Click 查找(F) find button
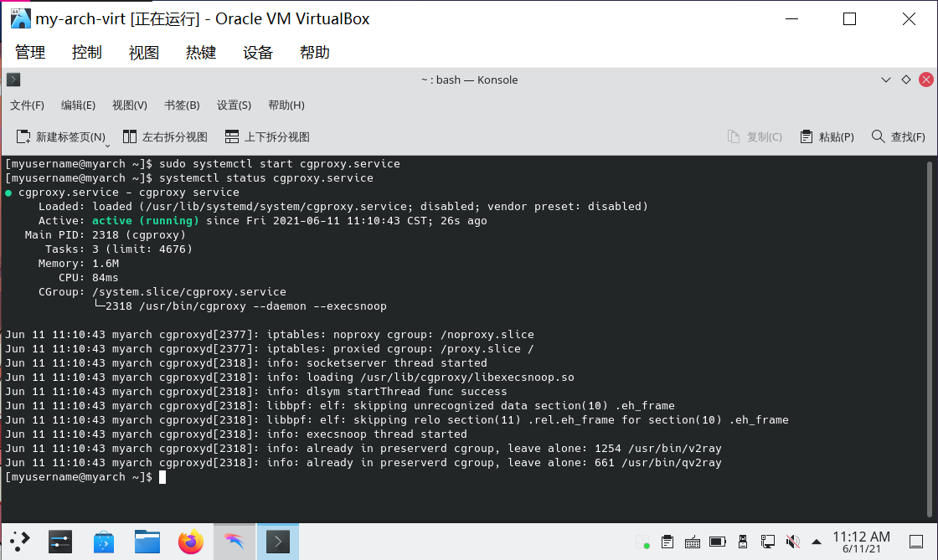This screenshot has width=938, height=560. pos(898,136)
